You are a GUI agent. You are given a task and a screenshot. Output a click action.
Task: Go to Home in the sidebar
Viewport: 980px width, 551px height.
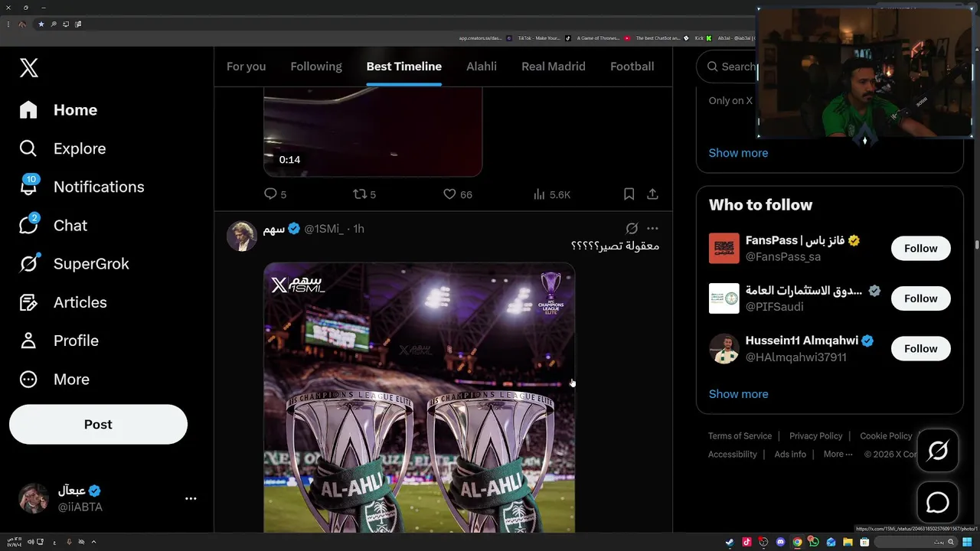coord(59,110)
